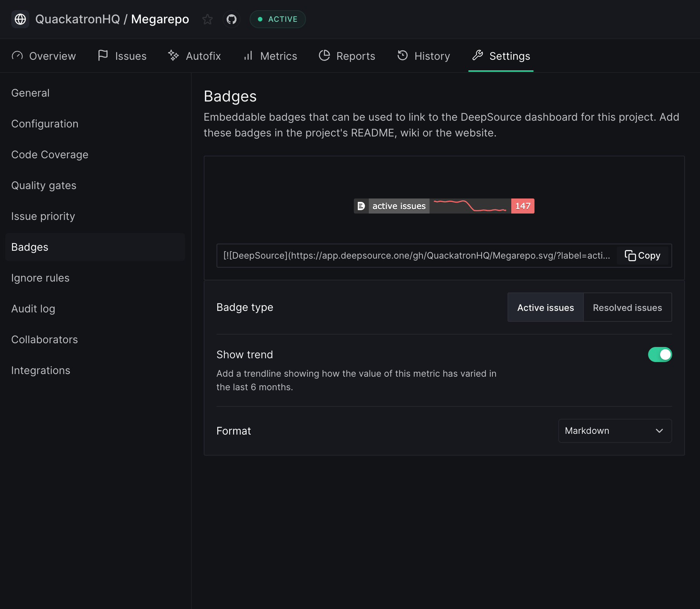Click the Badges page heading
This screenshot has width=700, height=609.
230,96
